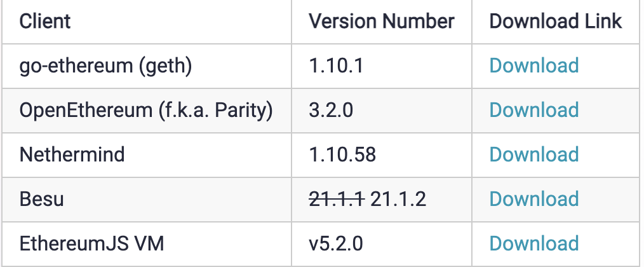Click the Client column header
Screen dimensions: 644x267
coord(45,21)
